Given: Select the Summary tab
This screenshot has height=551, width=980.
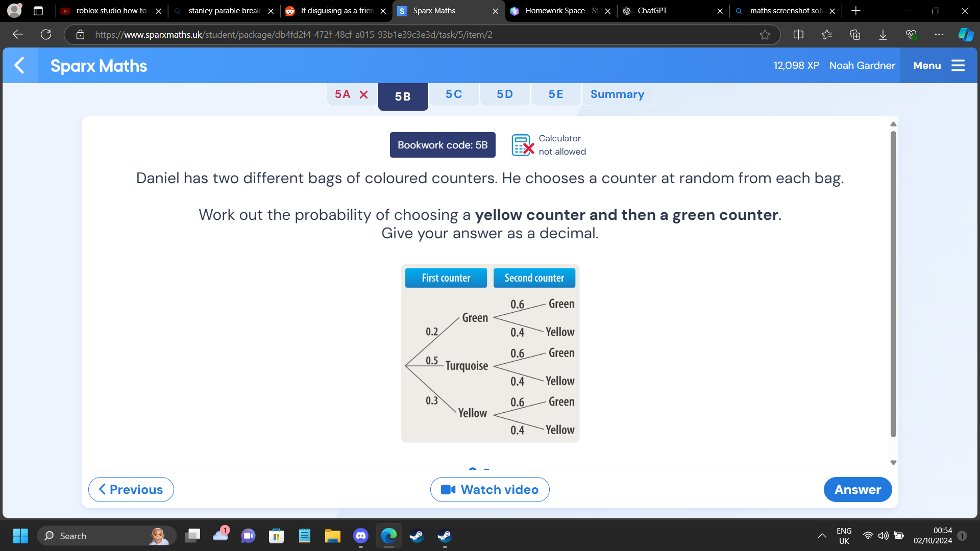Looking at the screenshot, I should [x=617, y=94].
